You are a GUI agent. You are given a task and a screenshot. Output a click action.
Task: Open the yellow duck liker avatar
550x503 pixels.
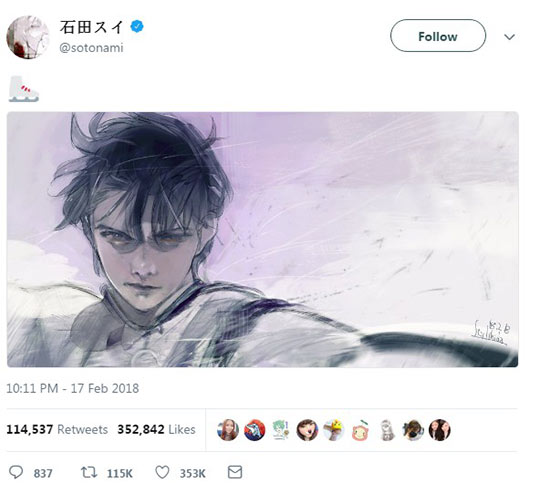pyautogui.click(x=333, y=430)
